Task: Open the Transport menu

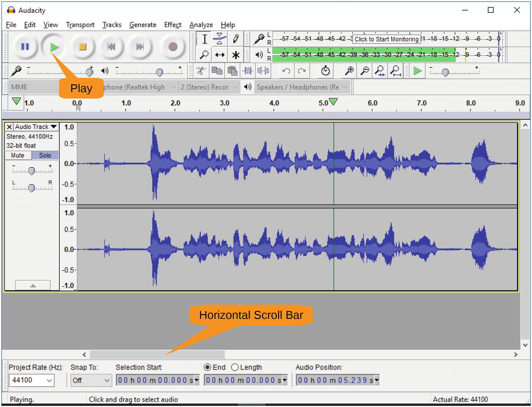Action: click(80, 25)
